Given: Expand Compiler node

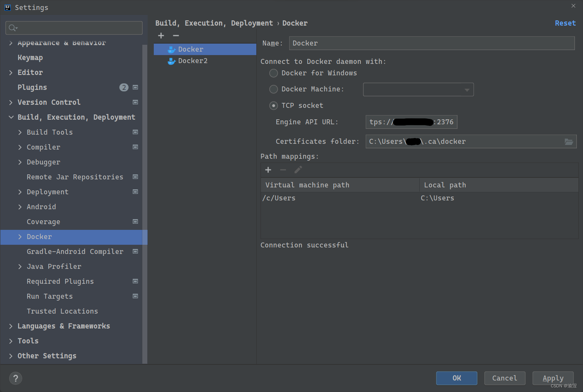Looking at the screenshot, I should tap(20, 147).
